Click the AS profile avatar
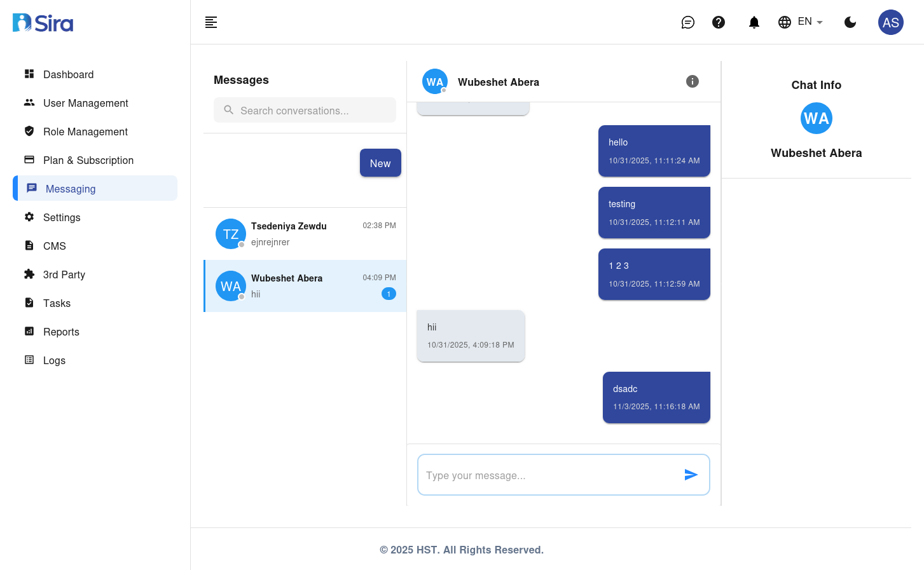 click(890, 22)
